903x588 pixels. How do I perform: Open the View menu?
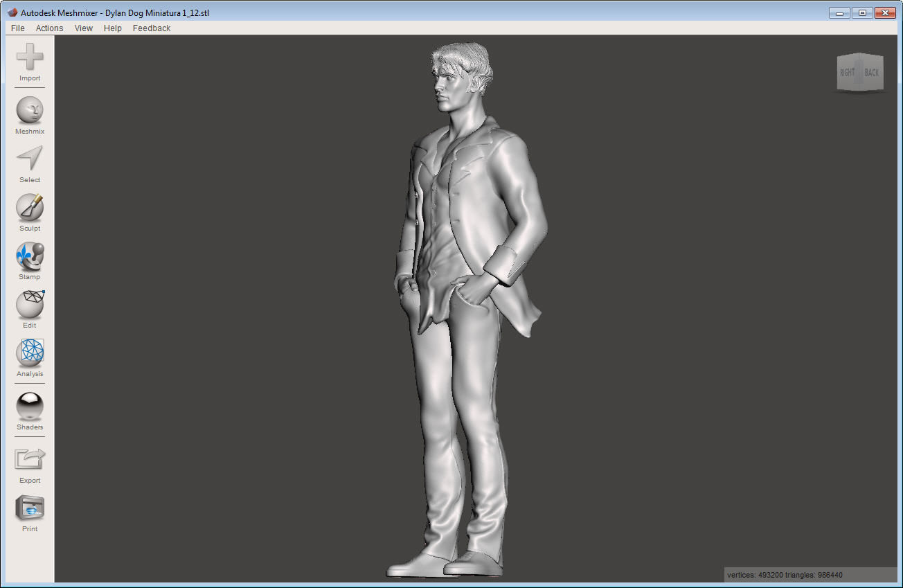pos(84,28)
